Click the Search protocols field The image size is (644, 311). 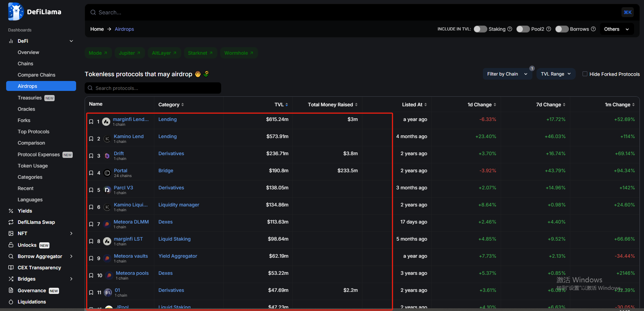coord(153,88)
